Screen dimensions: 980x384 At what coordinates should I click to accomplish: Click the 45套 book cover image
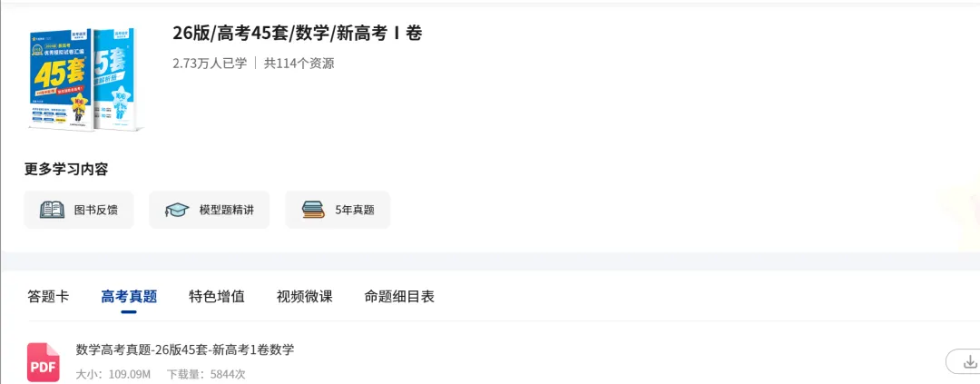(x=62, y=78)
